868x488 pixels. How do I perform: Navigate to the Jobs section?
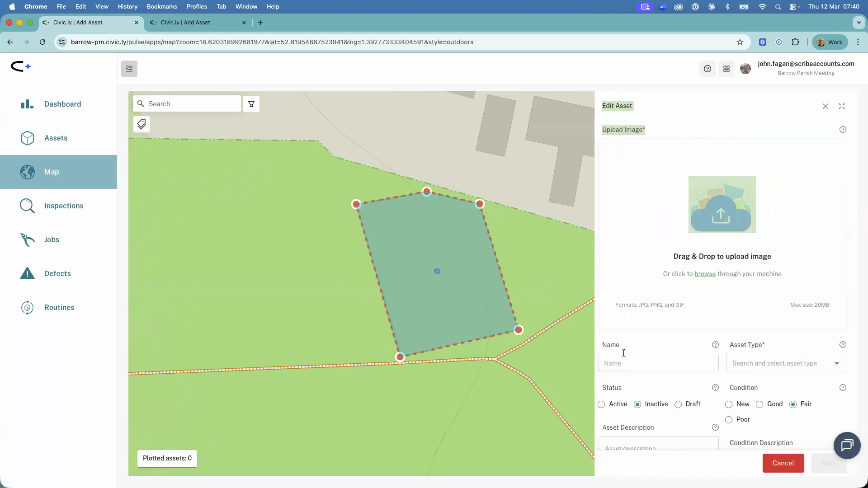pyautogui.click(x=52, y=239)
